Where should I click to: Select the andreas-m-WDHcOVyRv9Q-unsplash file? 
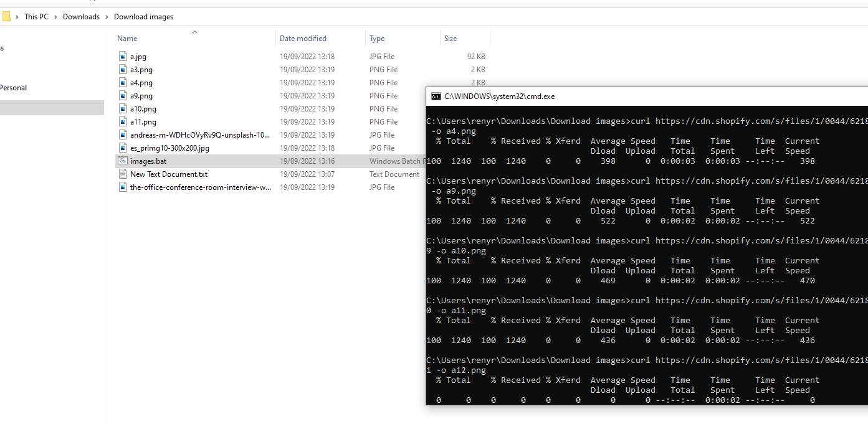pos(200,135)
